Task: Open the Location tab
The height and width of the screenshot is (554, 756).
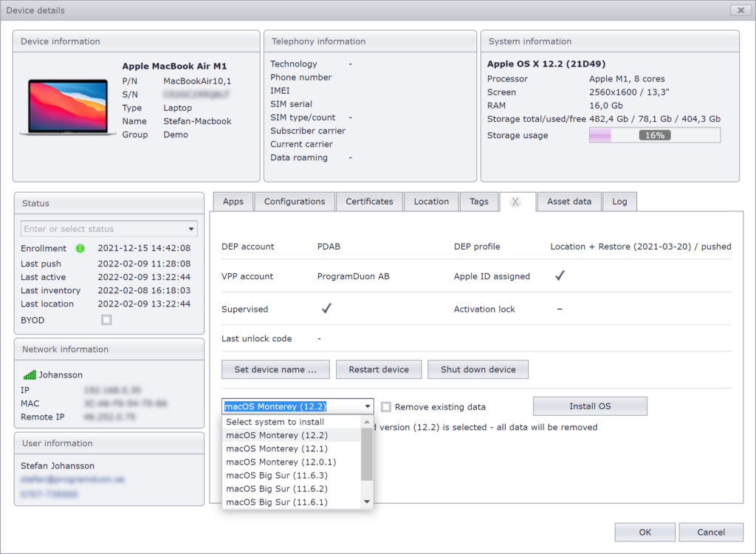Action: 431,202
